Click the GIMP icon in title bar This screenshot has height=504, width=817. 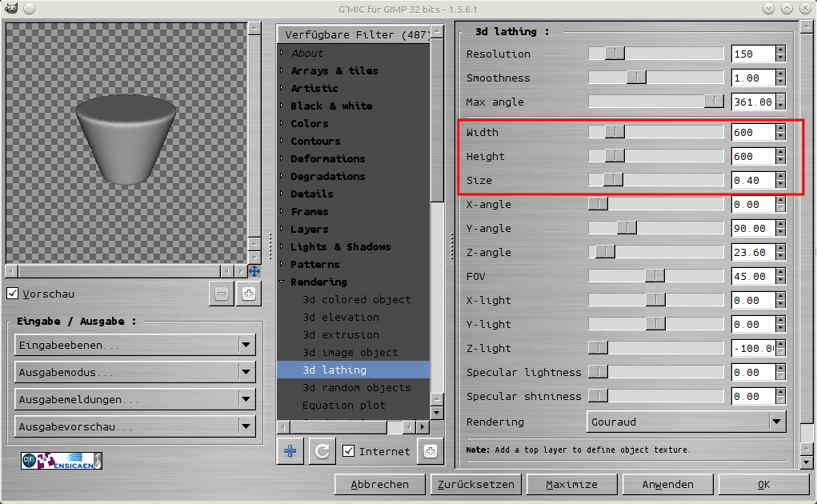click(10, 8)
